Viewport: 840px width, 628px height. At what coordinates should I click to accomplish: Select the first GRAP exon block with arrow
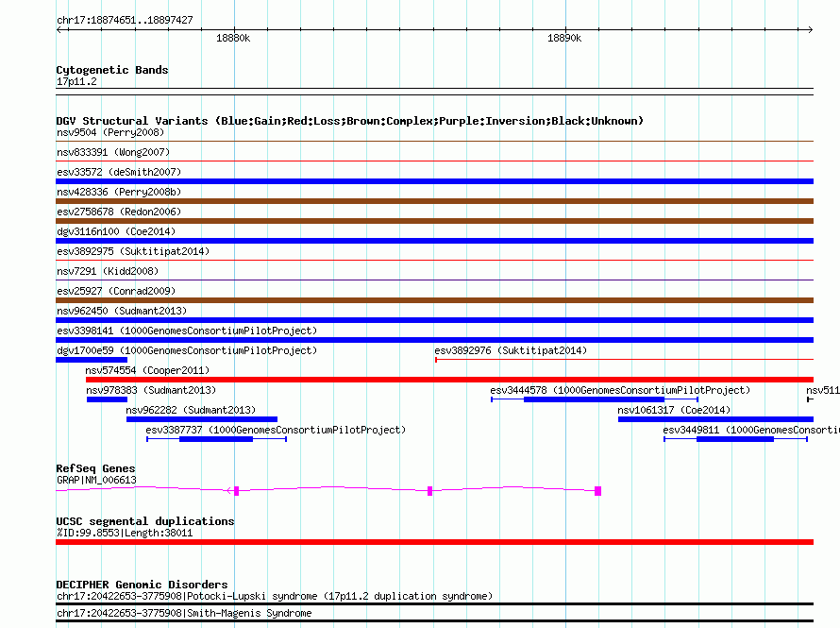(x=235, y=491)
